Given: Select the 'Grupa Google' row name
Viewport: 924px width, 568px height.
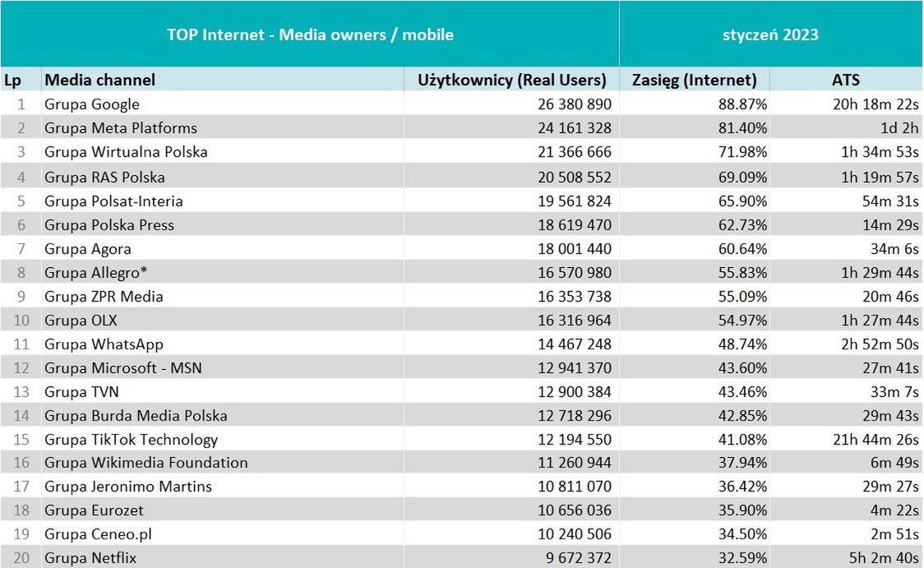Looking at the screenshot, I should (x=92, y=104).
